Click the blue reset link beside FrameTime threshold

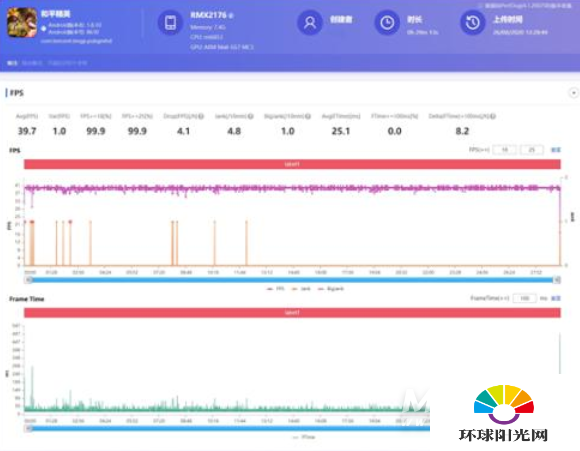tap(556, 298)
